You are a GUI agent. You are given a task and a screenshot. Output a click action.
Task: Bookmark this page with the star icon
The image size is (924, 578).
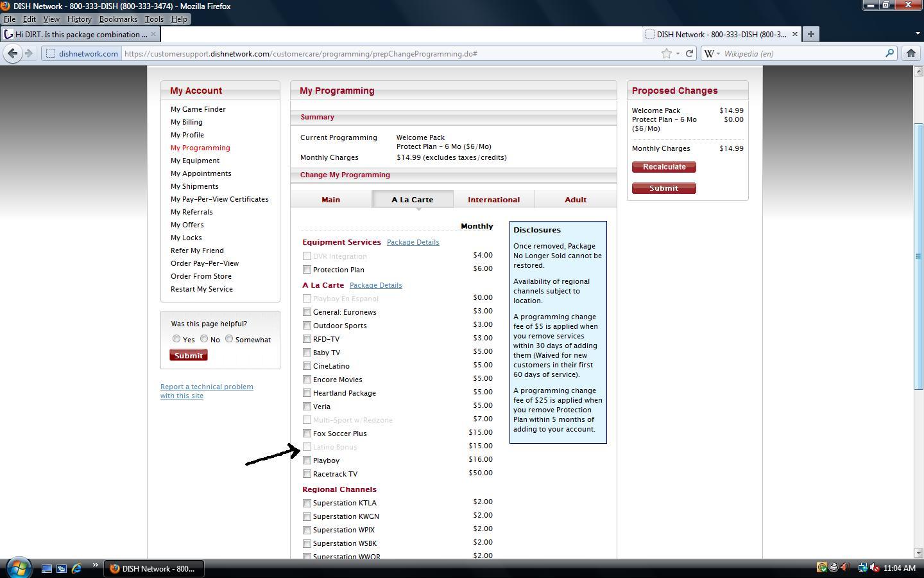click(667, 54)
